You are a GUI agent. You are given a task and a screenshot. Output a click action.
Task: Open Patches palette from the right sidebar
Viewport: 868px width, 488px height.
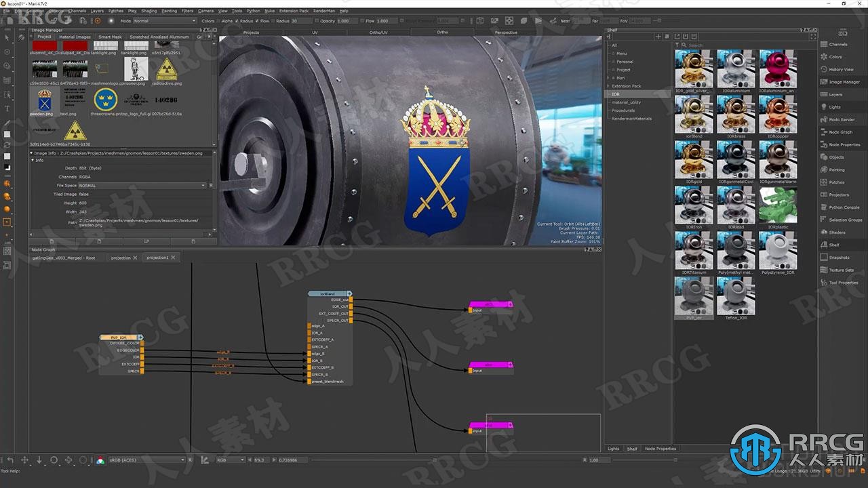[837, 182]
